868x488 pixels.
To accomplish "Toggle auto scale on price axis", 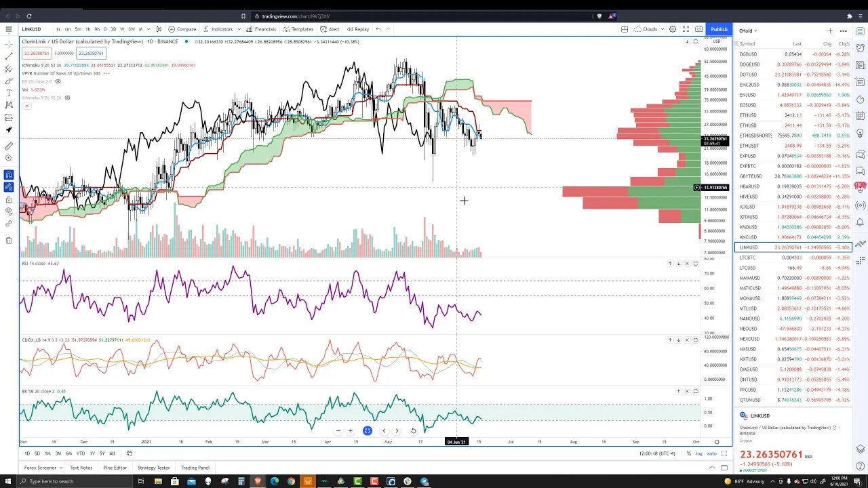I will click(712, 453).
